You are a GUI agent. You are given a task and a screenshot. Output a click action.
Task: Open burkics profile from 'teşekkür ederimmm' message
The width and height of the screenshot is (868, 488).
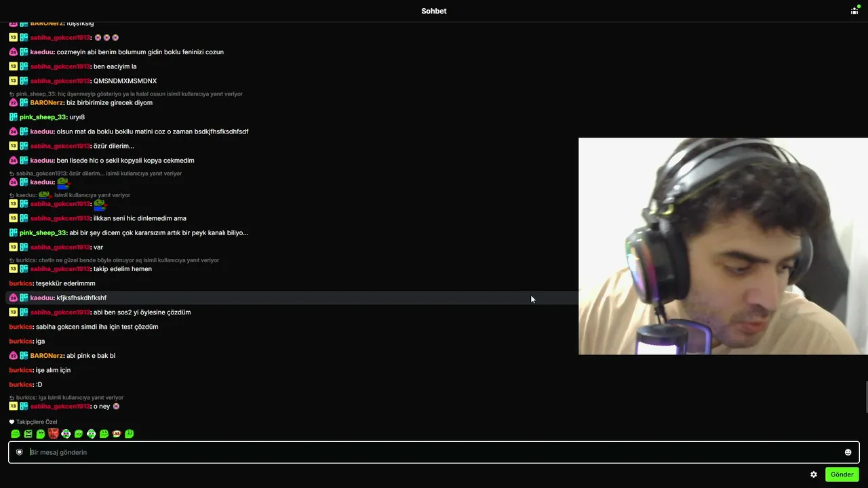click(x=21, y=283)
